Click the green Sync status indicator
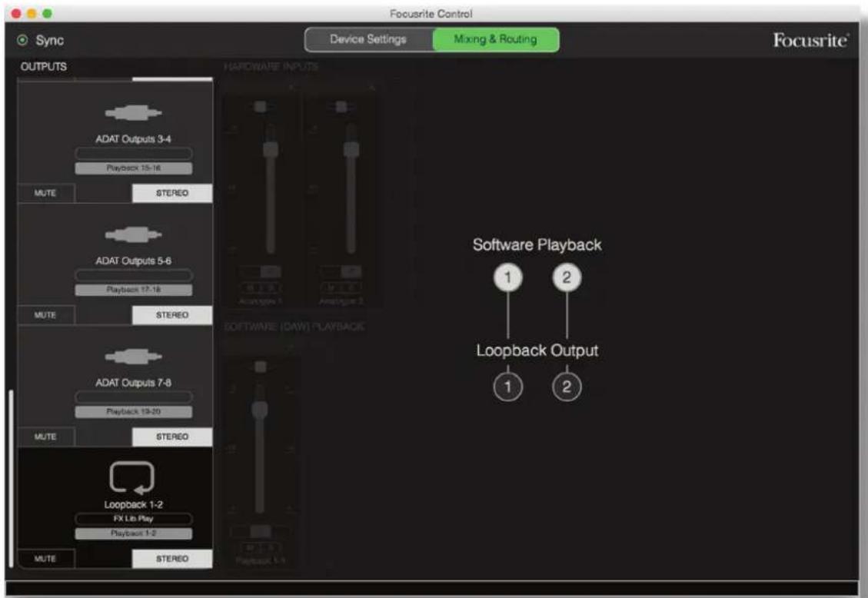The image size is (868, 598). pyautogui.click(x=23, y=40)
